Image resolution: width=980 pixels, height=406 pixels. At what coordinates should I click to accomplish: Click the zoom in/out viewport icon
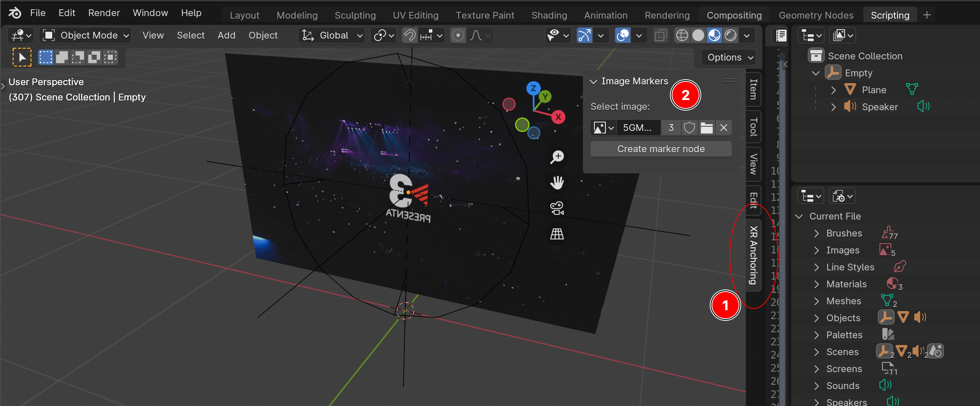[x=557, y=157]
